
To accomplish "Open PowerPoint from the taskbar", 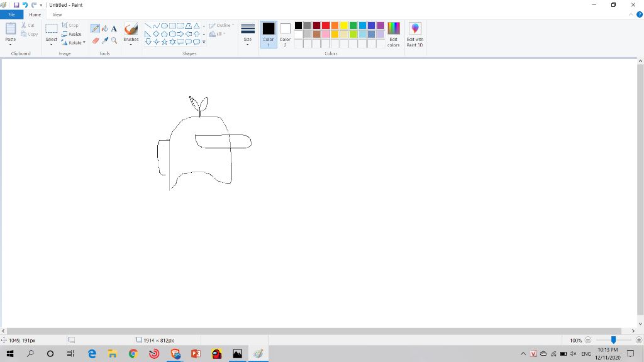I will 196,353.
